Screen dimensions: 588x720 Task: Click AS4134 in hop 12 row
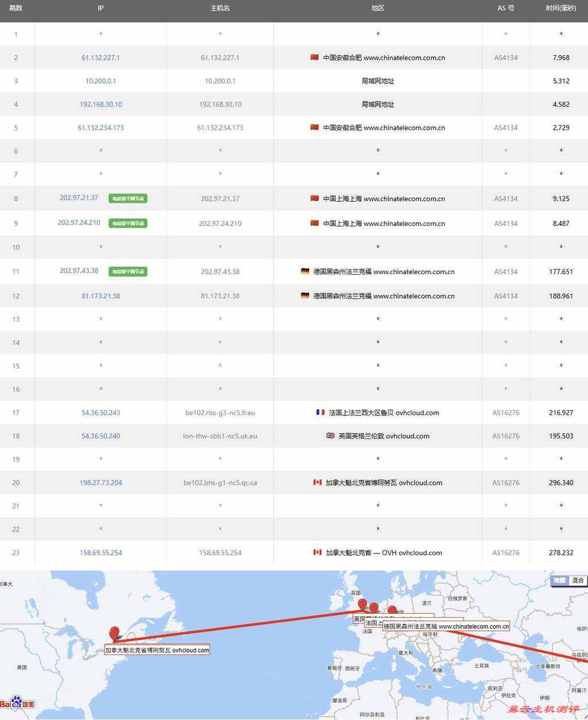pyautogui.click(x=505, y=296)
